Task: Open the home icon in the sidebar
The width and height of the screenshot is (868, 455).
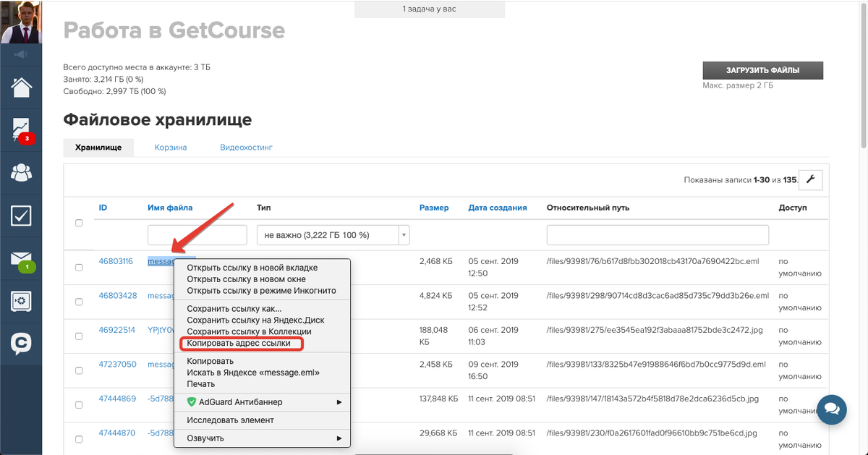Action: [x=21, y=87]
